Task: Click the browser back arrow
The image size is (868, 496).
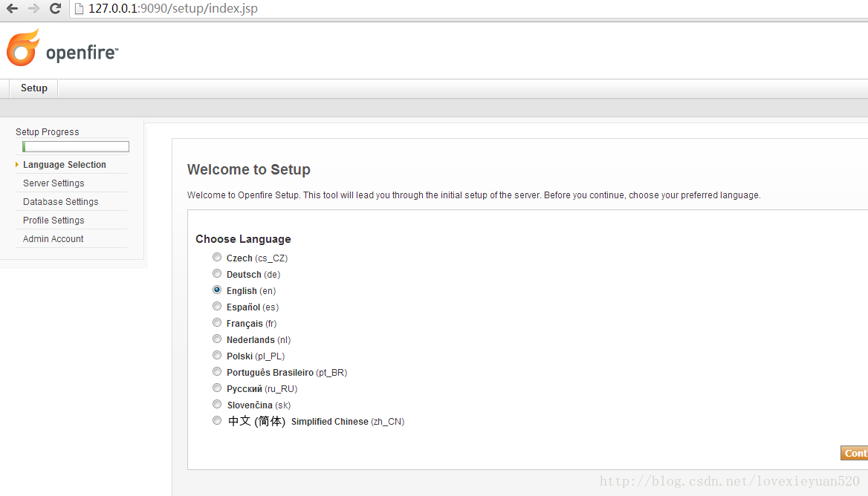Action: [x=12, y=8]
